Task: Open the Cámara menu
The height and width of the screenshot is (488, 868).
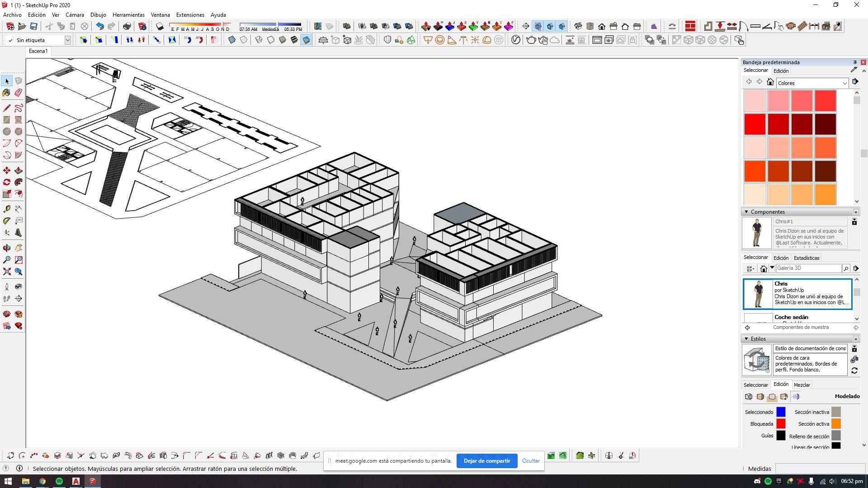Action: pos(75,15)
